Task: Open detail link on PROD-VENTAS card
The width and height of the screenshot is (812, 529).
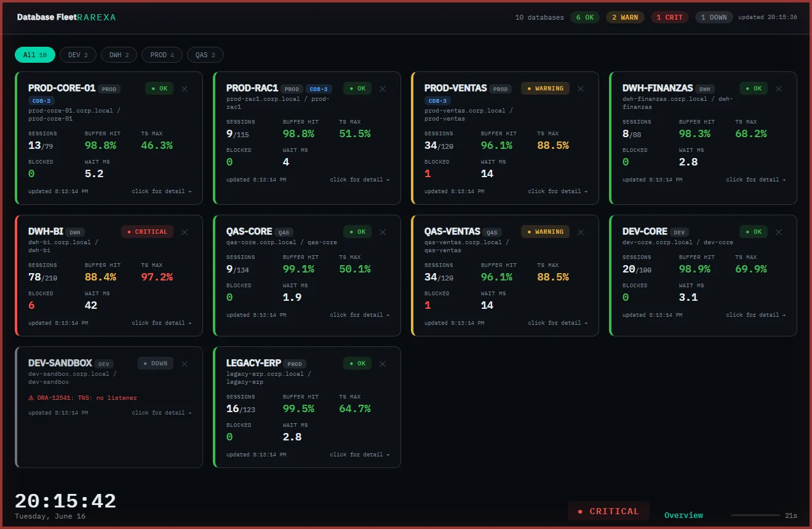Action: [x=558, y=191]
